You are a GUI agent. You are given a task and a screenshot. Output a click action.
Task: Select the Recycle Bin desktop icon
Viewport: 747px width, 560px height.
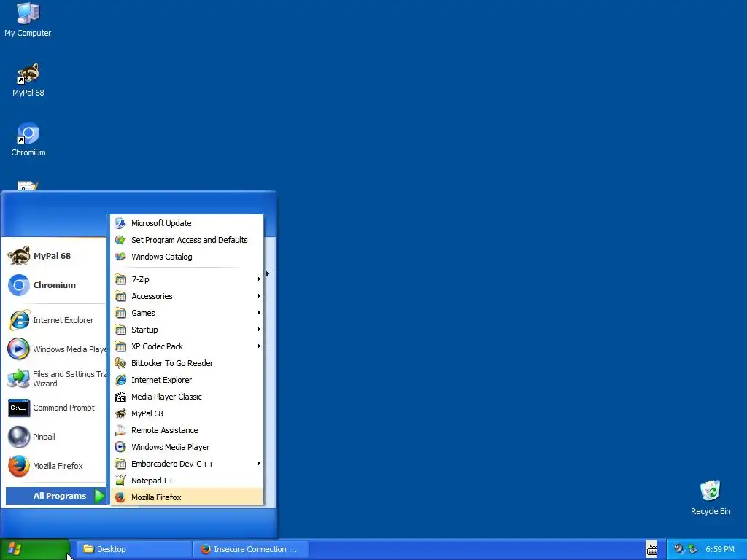[711, 497]
